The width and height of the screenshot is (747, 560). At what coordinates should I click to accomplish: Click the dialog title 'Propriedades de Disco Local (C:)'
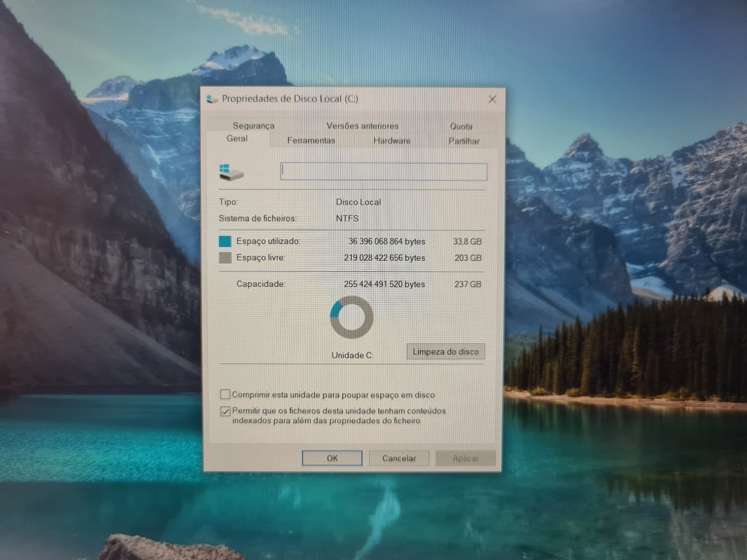pyautogui.click(x=290, y=98)
